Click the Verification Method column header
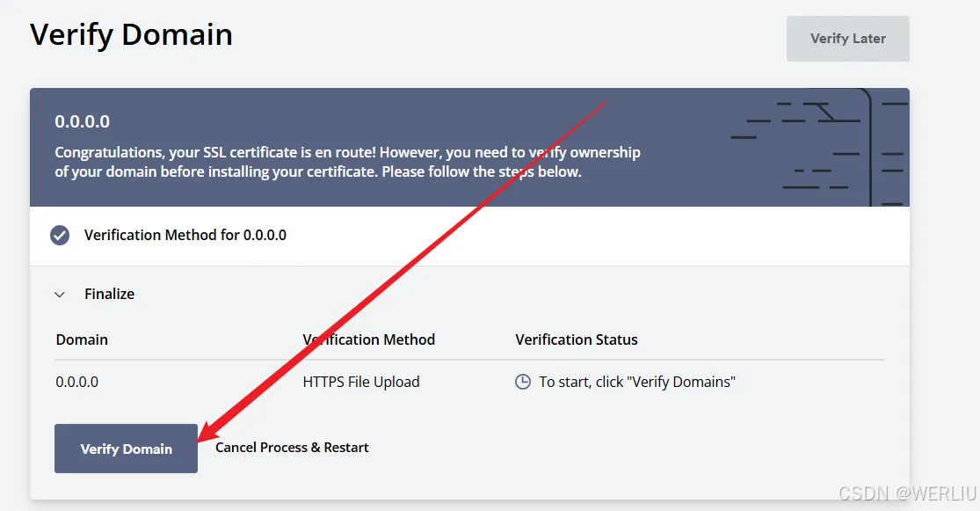Image resolution: width=980 pixels, height=511 pixels. pos(369,339)
